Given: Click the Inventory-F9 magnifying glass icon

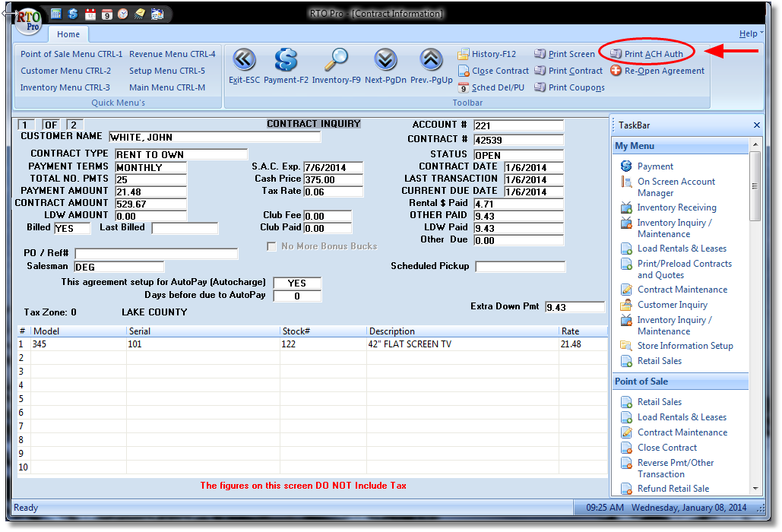Looking at the screenshot, I should click(336, 60).
